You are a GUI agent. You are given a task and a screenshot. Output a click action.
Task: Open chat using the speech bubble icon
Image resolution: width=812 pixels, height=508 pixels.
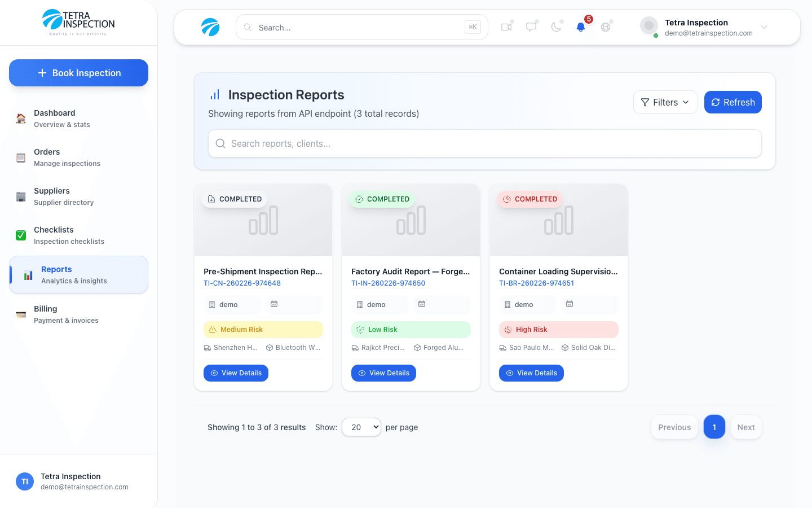(531, 27)
